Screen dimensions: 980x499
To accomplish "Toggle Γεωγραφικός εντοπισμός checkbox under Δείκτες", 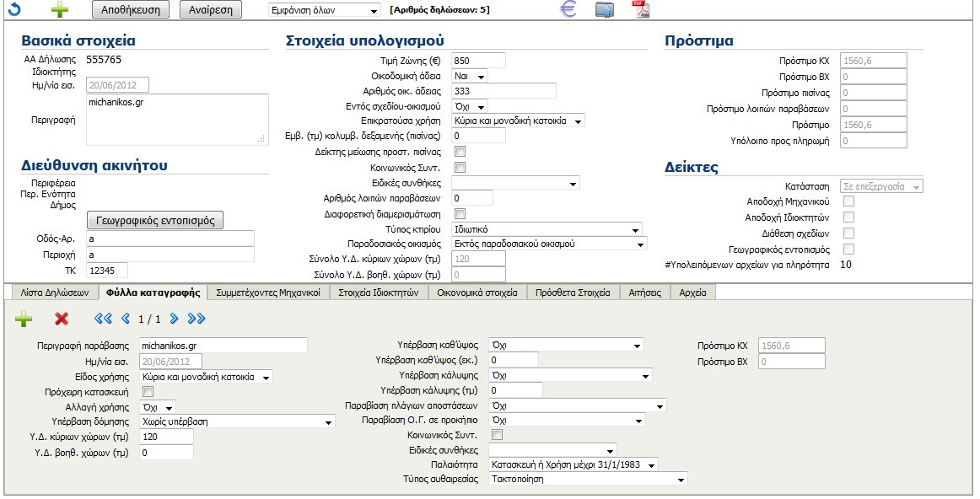I will (848, 249).
